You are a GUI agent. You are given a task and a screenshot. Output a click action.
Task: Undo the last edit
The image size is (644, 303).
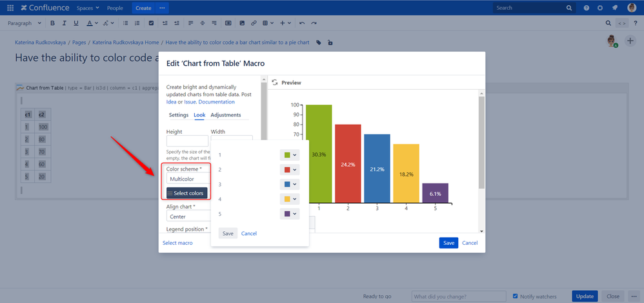(x=302, y=23)
